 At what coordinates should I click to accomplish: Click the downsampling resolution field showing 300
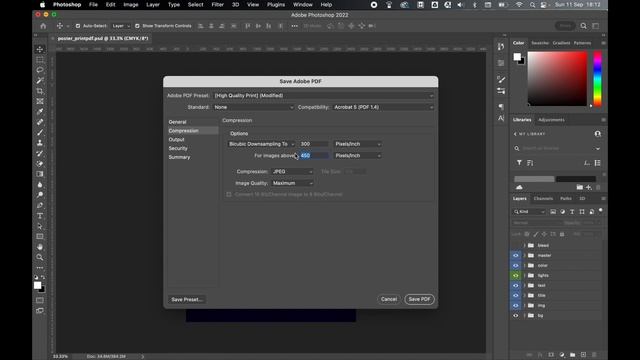[x=313, y=144]
